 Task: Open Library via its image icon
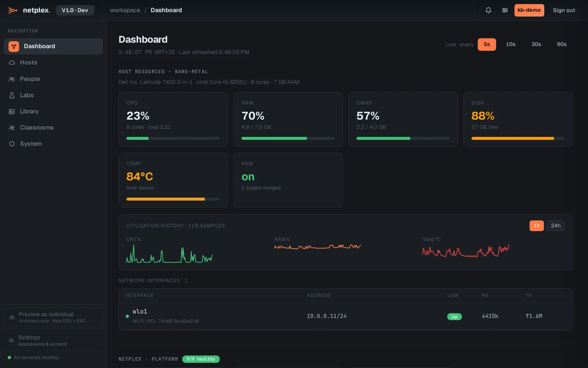click(x=12, y=112)
